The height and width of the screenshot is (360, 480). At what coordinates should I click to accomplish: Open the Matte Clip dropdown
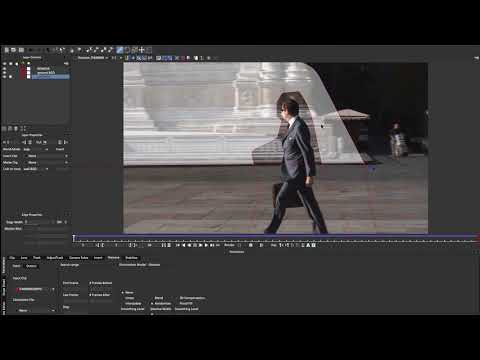pyautogui.click(x=47, y=162)
